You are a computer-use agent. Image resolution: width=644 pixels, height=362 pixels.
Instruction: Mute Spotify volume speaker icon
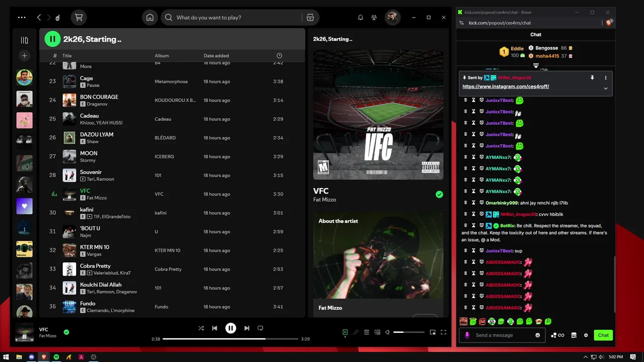pyautogui.click(x=387, y=332)
